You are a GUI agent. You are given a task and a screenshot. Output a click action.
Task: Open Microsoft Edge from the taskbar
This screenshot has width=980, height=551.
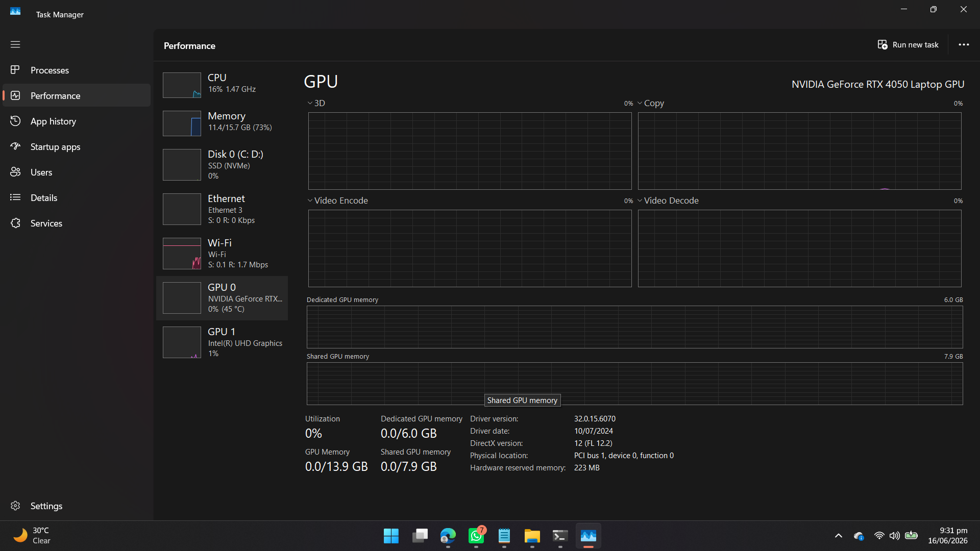point(448,536)
